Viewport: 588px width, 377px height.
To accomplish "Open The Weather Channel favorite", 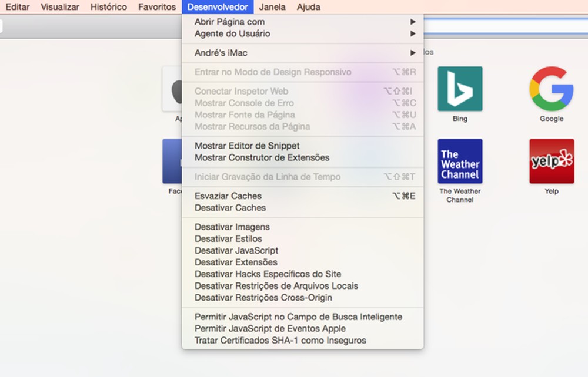I will [x=460, y=161].
